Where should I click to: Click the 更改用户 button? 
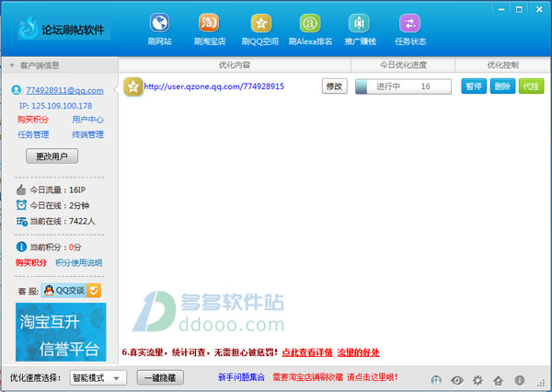point(52,156)
